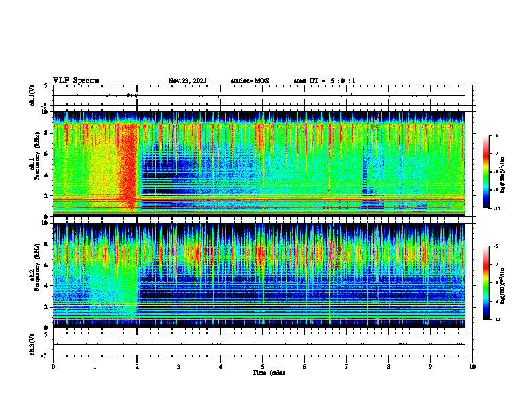Click the "start UT = 5 : 0 : 1" text
Image resolution: width=532 pixels, height=411 pixels.
pos(324,81)
